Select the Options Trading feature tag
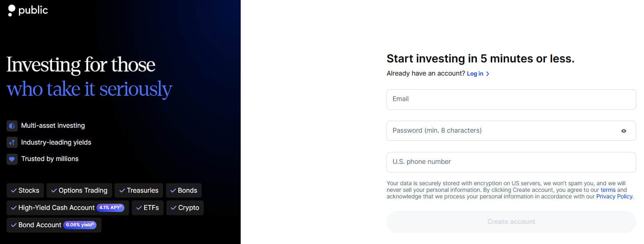Viewport: 644px width, 244px height. coord(79,190)
